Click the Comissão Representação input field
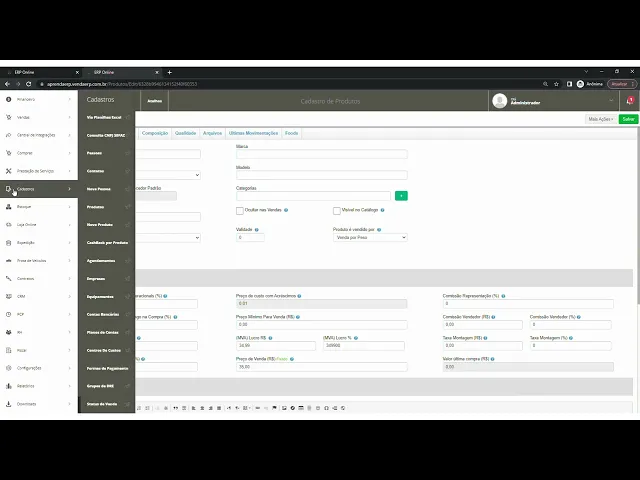Screen dimensions: 640x480 528,304
